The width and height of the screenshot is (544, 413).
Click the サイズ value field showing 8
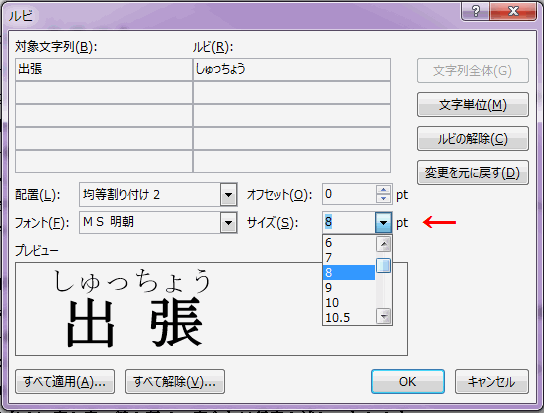point(349,222)
